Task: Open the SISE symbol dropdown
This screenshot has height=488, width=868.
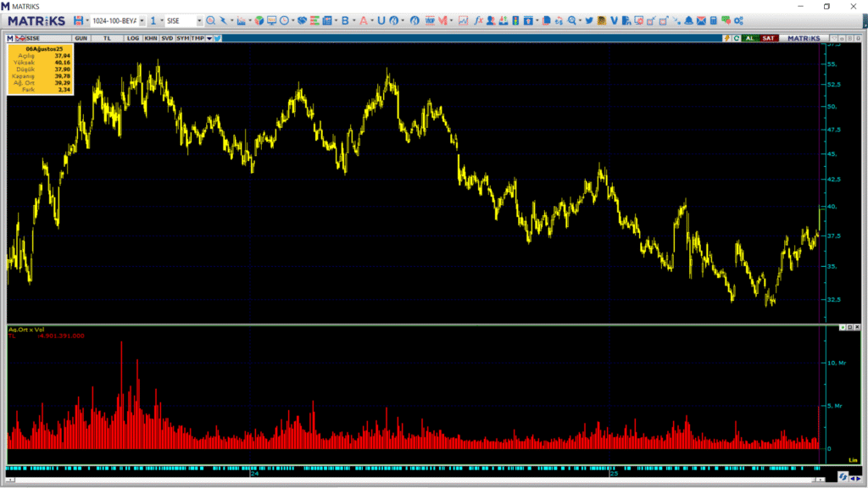Action: [199, 20]
